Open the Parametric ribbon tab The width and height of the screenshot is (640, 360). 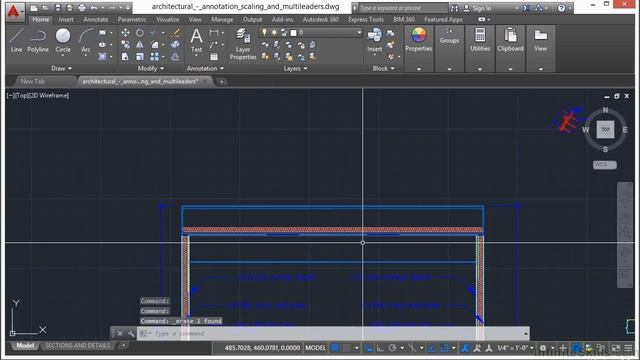[x=132, y=19]
